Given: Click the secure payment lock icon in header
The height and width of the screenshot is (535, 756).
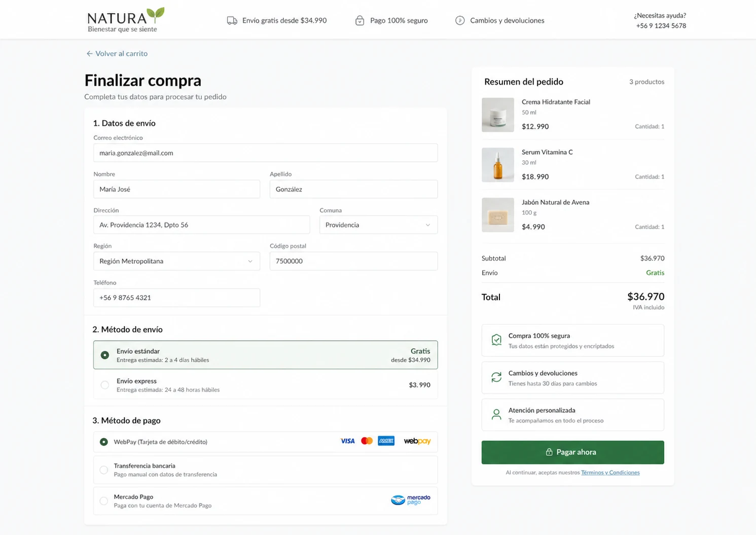Looking at the screenshot, I should click(359, 21).
